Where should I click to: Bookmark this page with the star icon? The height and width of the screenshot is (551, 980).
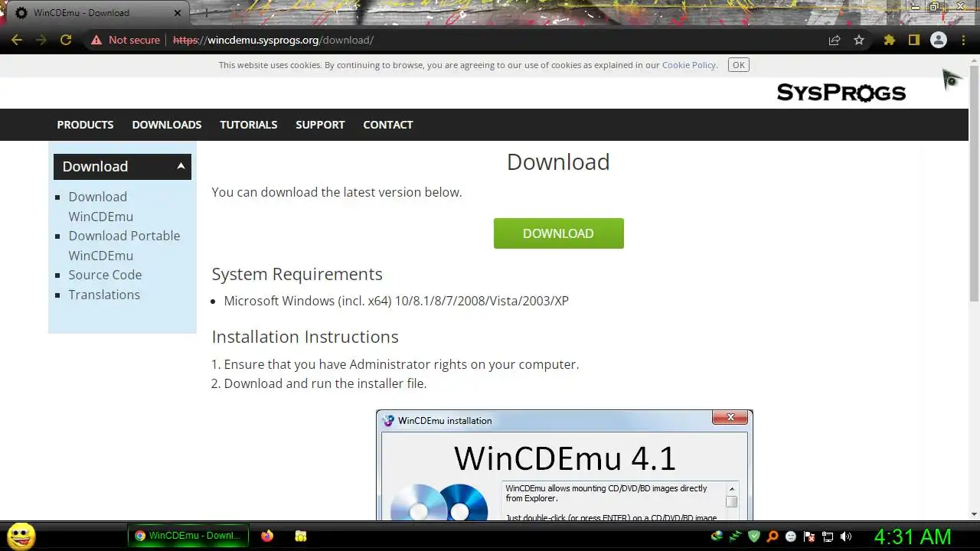859,40
